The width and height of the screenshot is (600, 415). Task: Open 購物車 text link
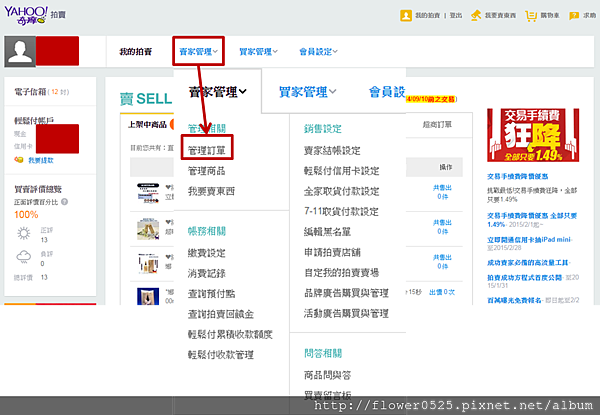(x=549, y=15)
